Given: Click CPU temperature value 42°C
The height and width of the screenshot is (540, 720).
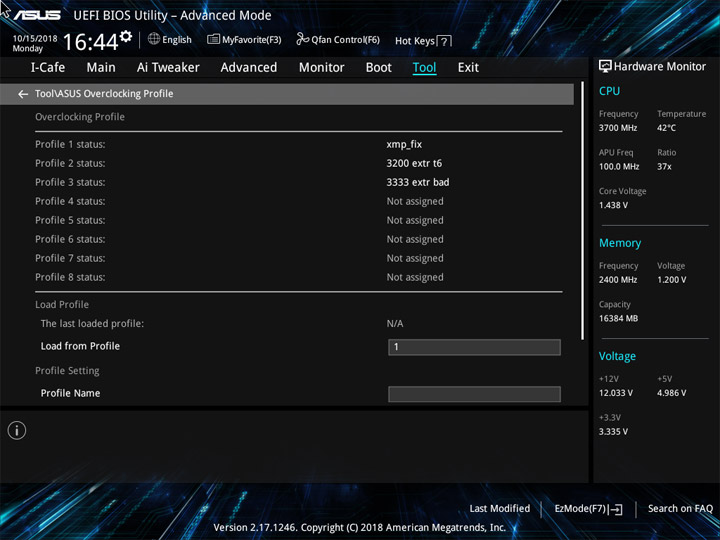Looking at the screenshot, I should click(x=666, y=128).
